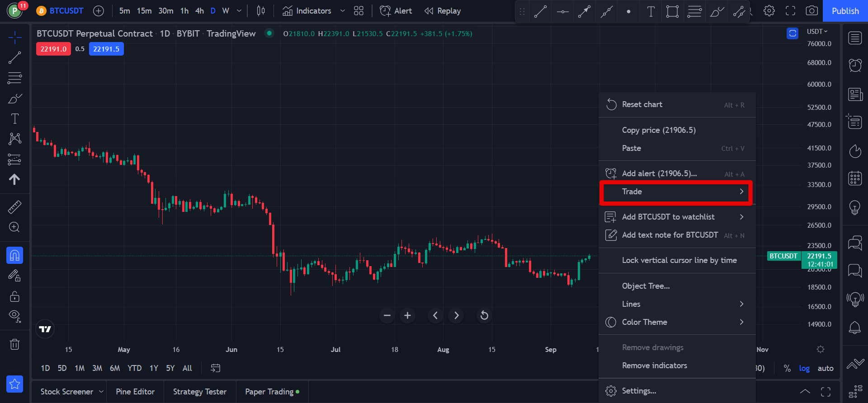The height and width of the screenshot is (403, 868).
Task: Open the favorites star toolbar button
Action: (x=14, y=384)
